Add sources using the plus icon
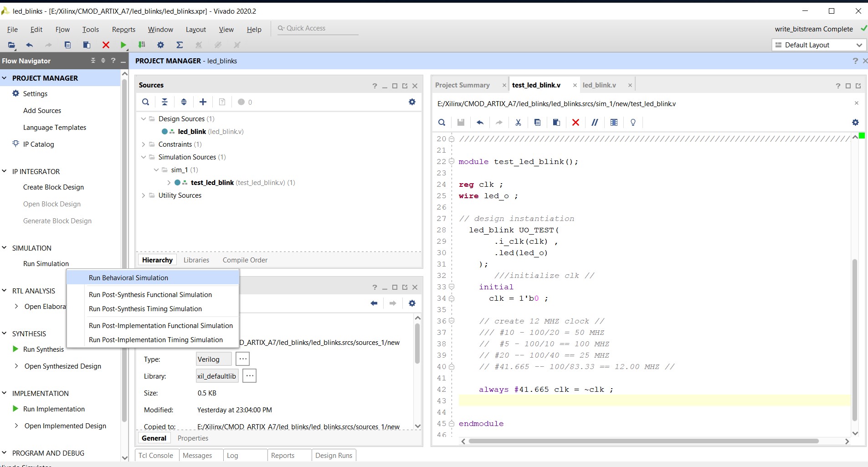Screen dimensions: 868x467 203,102
